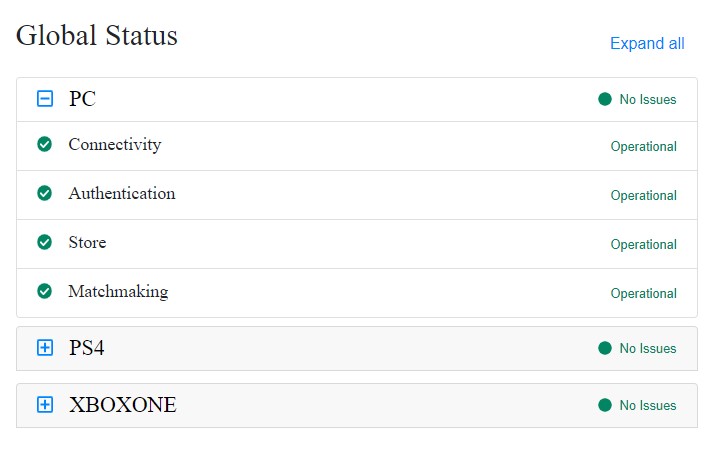The image size is (711, 450).
Task: Click the Authentication service label
Action: coord(122,194)
